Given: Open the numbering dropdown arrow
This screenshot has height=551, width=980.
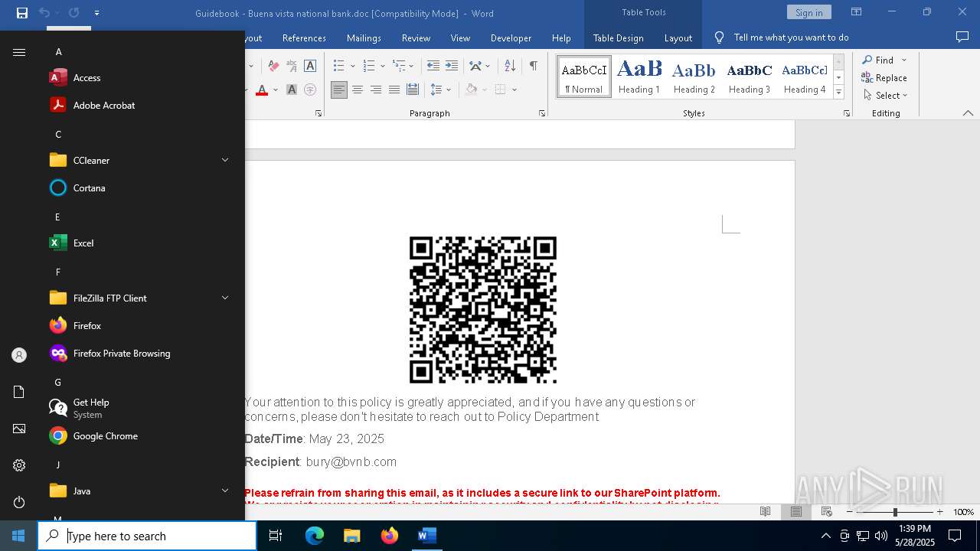Looking at the screenshot, I should tap(382, 66).
